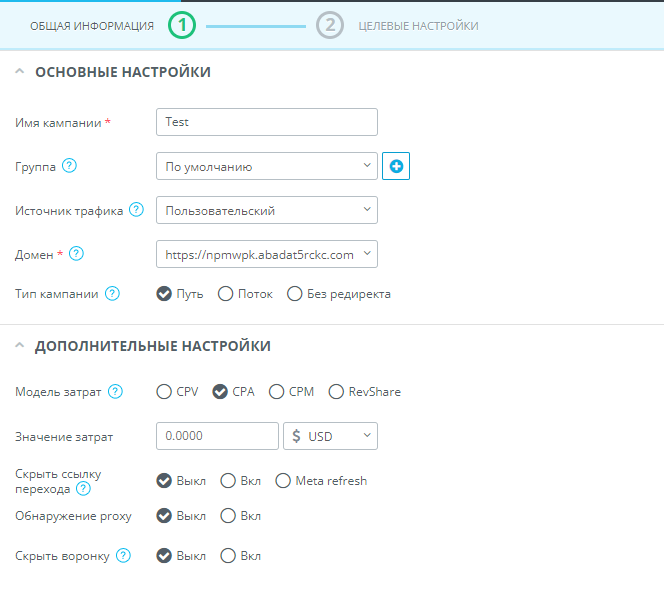Select Без редиректа campaign type
The height and width of the screenshot is (589, 664).
(295, 294)
